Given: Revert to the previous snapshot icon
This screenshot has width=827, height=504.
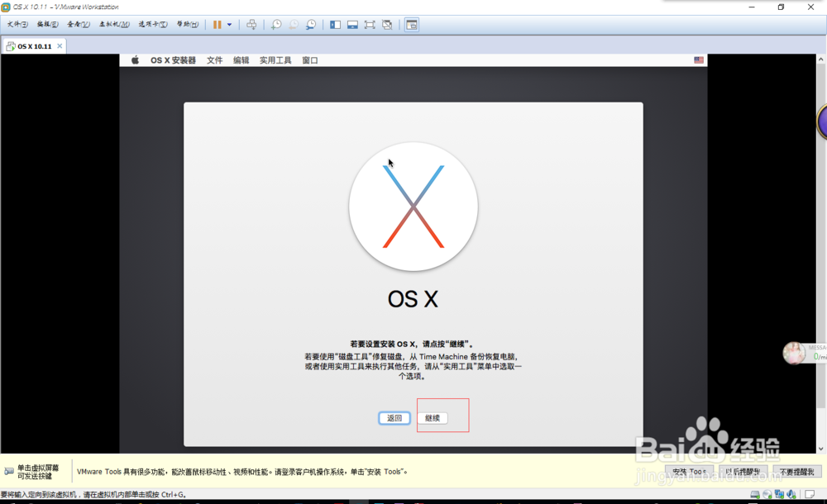Looking at the screenshot, I should point(294,25).
